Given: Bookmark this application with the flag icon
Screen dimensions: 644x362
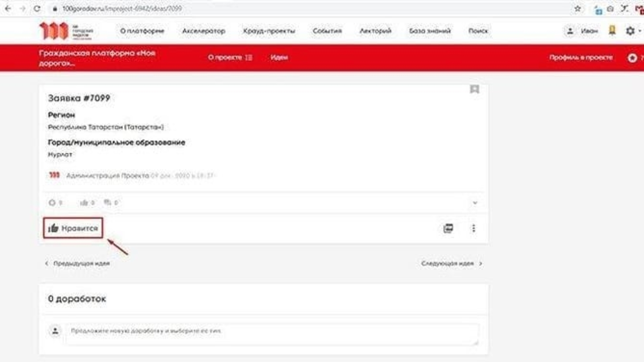Looking at the screenshot, I should tap(475, 89).
